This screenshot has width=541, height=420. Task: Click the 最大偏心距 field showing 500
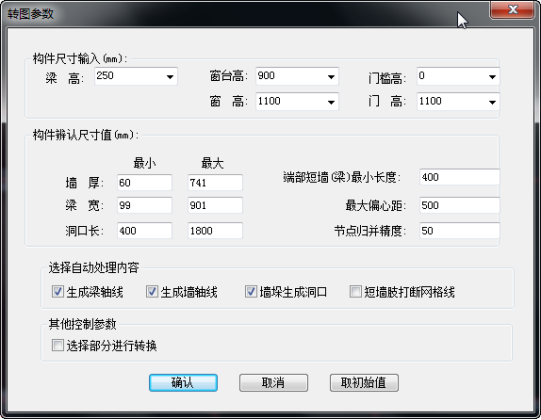coord(460,205)
